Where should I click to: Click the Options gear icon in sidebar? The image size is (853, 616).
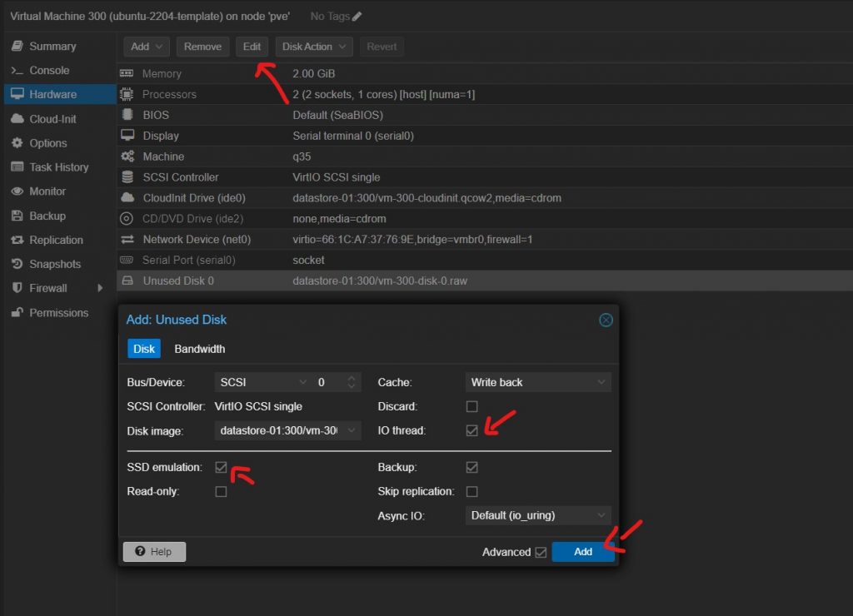pyautogui.click(x=17, y=143)
